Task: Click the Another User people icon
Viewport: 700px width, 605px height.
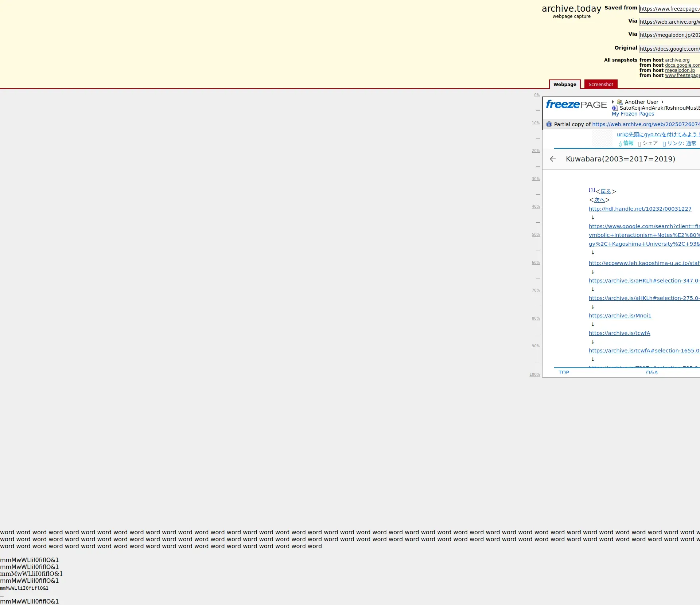Action: pyautogui.click(x=620, y=102)
